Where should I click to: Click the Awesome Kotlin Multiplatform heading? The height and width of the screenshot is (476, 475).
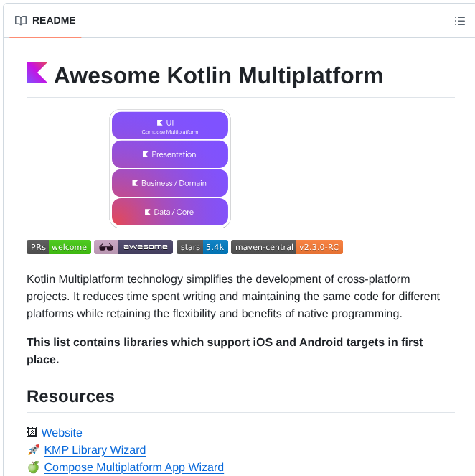218,75
